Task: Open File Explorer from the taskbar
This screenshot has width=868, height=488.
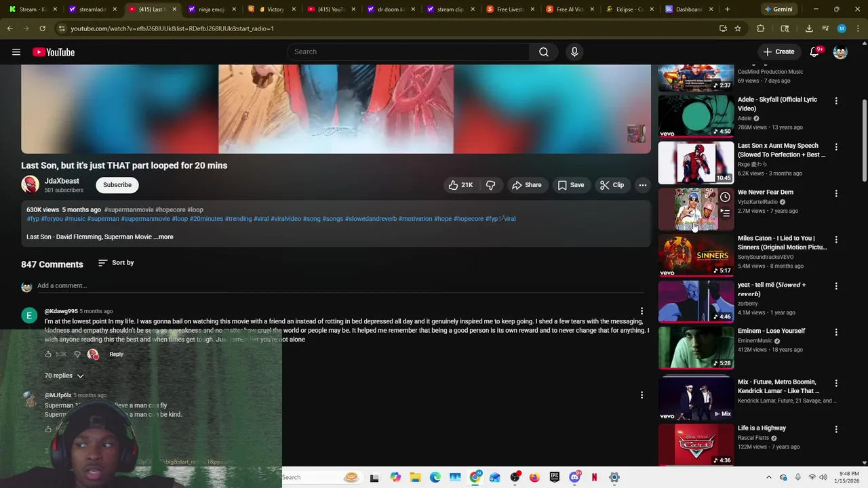Action: point(415,477)
